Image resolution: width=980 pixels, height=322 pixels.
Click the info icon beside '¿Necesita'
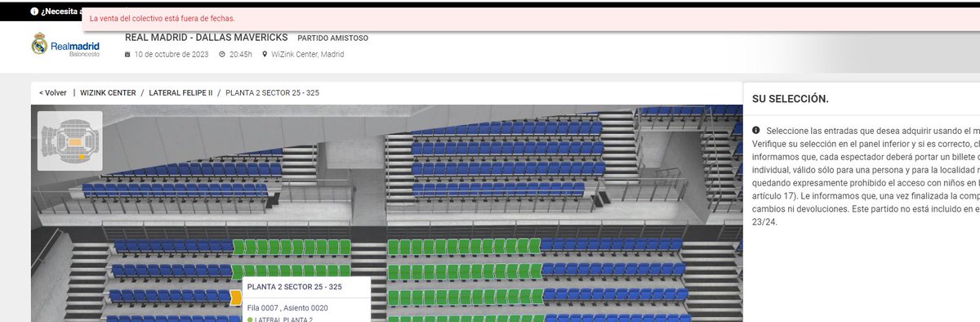click(x=34, y=11)
